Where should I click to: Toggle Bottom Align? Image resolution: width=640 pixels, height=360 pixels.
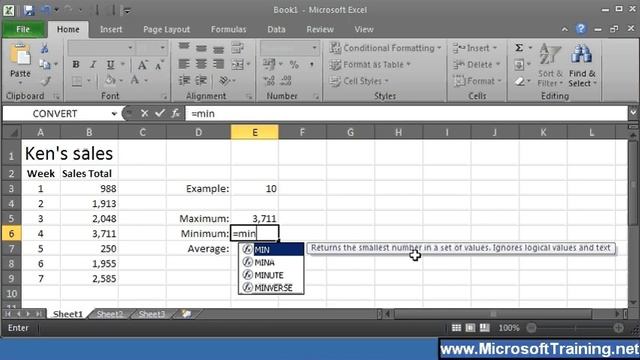click(218, 48)
